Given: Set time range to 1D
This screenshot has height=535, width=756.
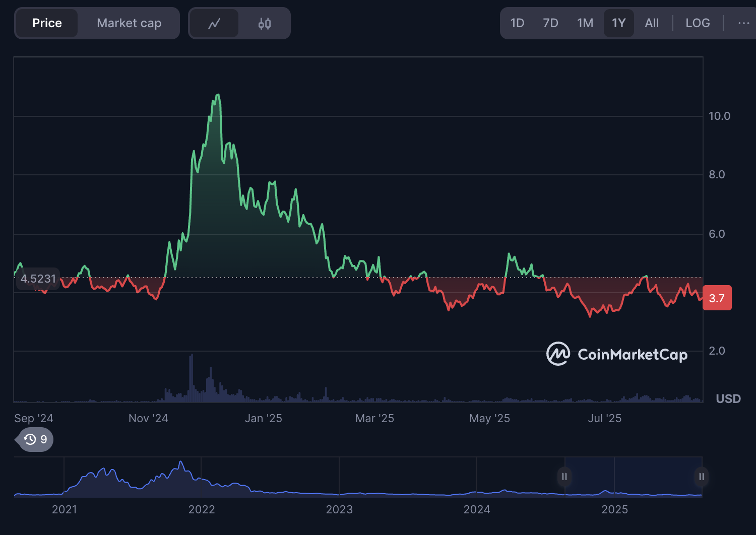Looking at the screenshot, I should [x=518, y=23].
